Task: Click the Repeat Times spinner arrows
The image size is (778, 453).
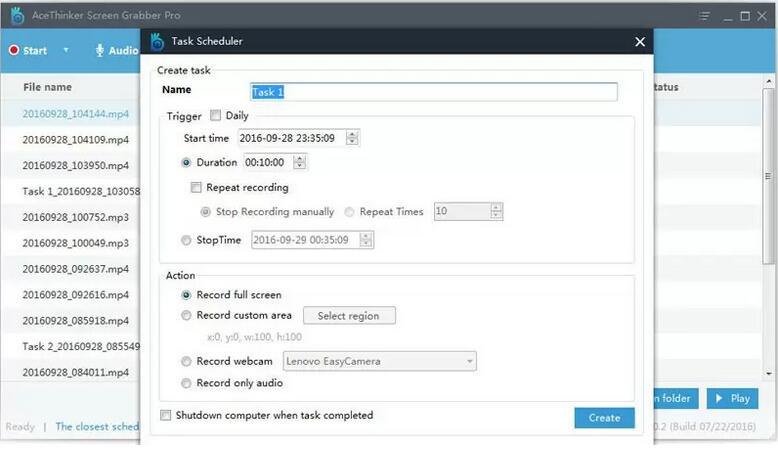Action: click(496, 211)
